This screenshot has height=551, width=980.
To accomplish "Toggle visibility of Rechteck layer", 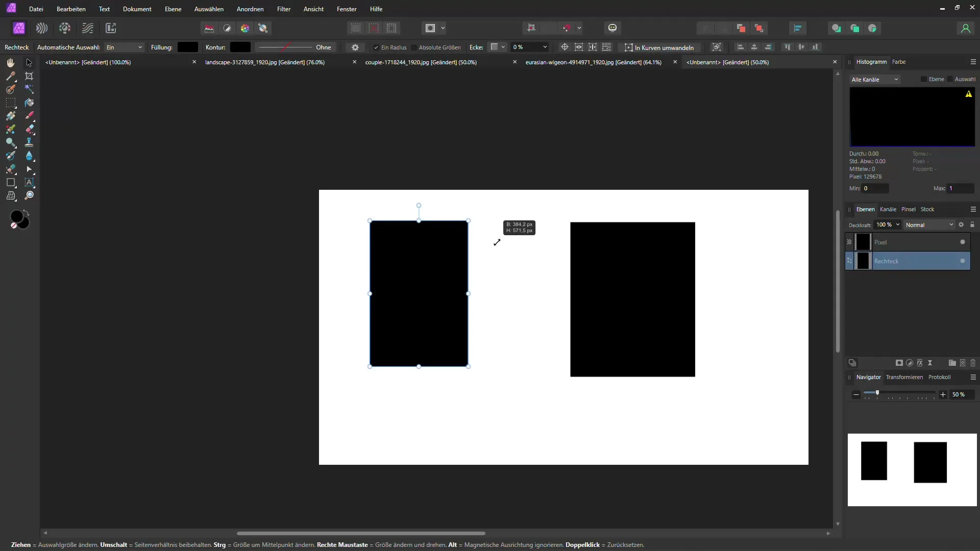I will [962, 260].
